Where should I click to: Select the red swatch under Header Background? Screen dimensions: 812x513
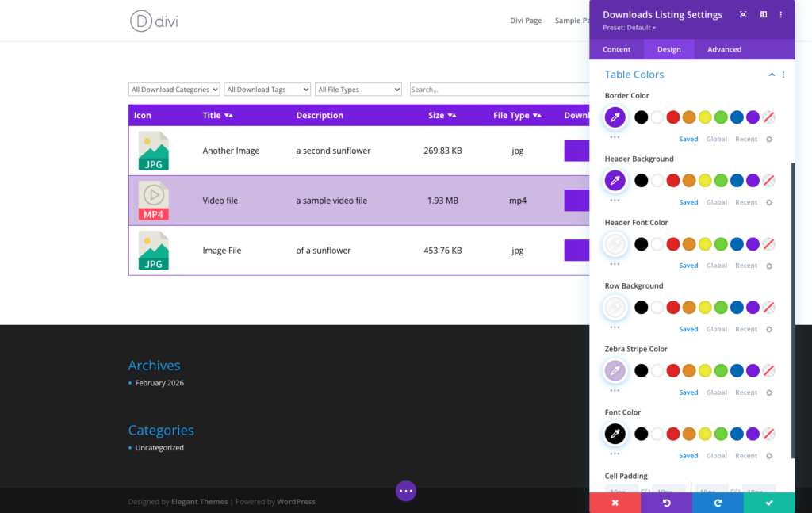(x=673, y=181)
